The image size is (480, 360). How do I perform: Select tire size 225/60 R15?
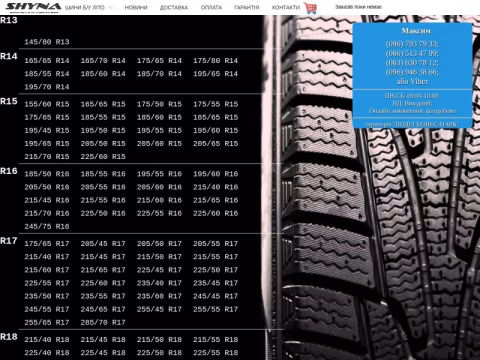click(x=103, y=157)
